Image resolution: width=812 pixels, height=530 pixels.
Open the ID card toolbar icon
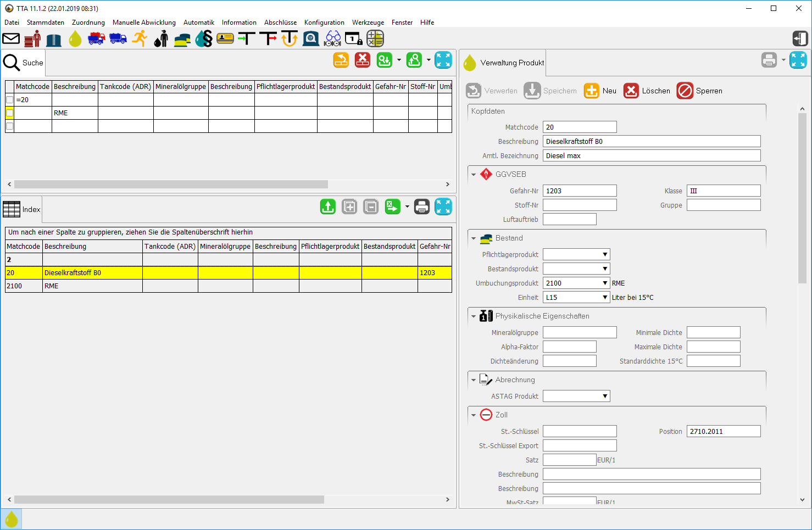coord(225,38)
